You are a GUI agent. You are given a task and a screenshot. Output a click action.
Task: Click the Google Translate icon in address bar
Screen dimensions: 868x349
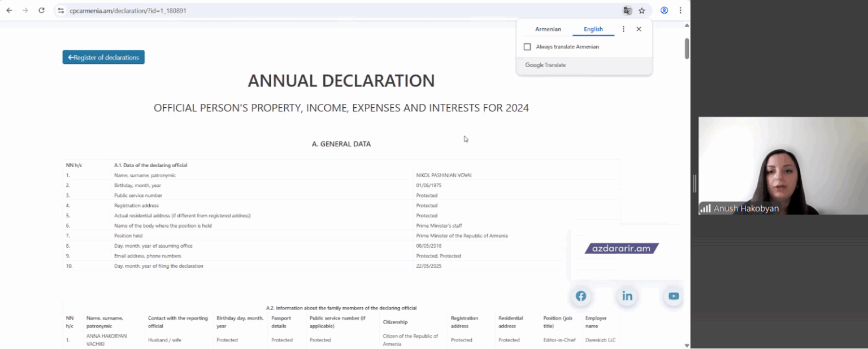pyautogui.click(x=627, y=11)
